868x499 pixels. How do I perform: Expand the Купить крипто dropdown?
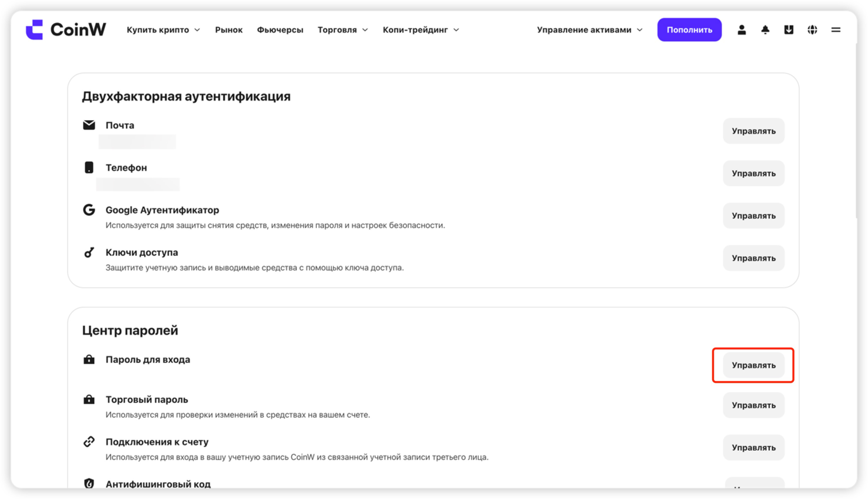[163, 29]
